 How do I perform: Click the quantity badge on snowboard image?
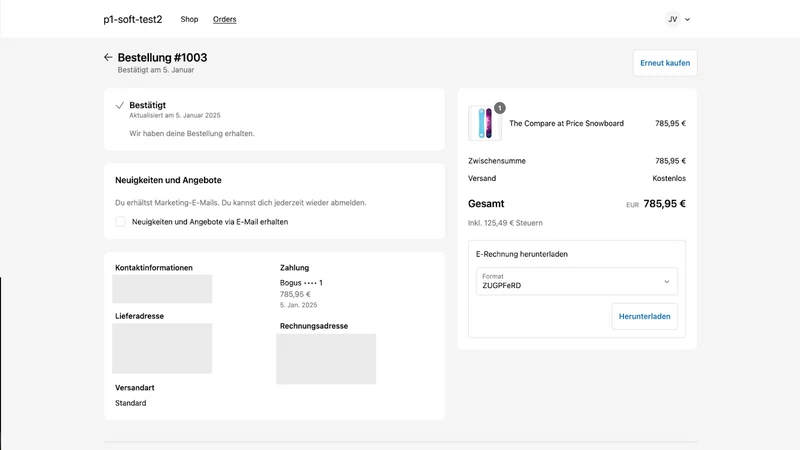point(499,108)
